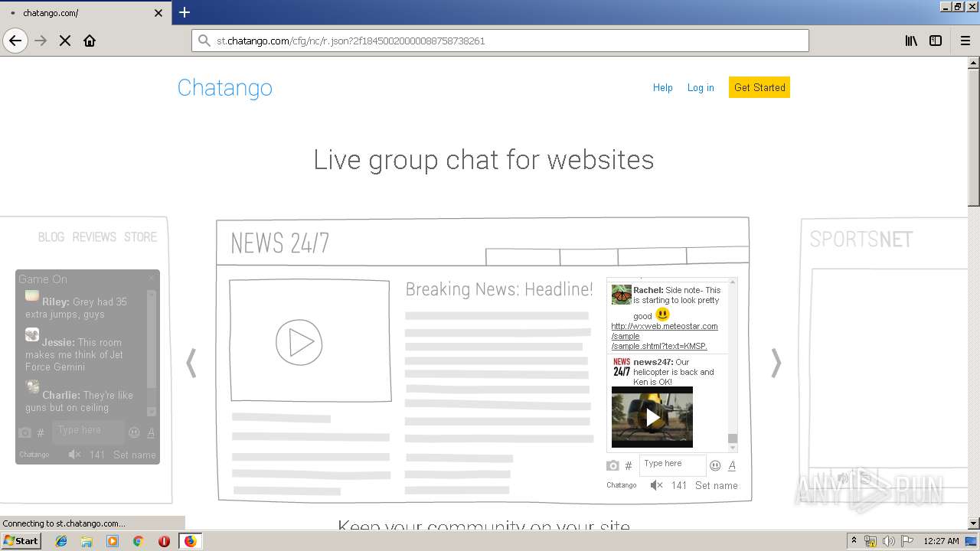Click the 141 user count in News chat
The image size is (980, 551).
679,485
